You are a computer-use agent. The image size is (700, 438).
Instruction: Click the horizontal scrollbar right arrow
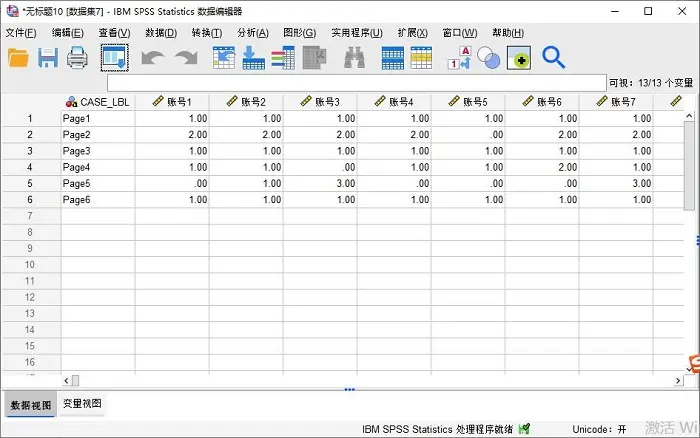(677, 381)
